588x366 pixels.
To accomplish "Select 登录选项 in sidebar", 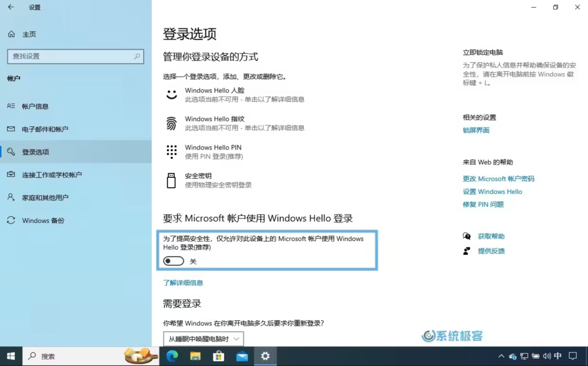I will coord(76,152).
